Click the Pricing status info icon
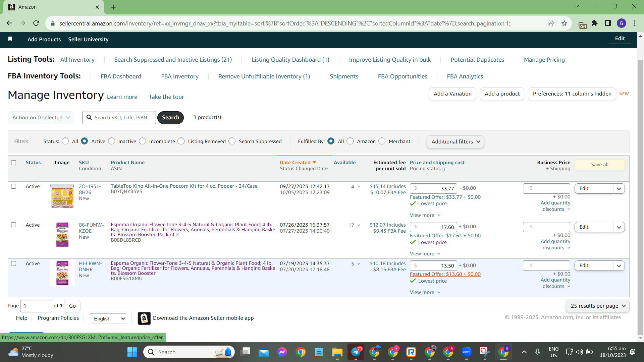The height and width of the screenshot is (362, 644). click(444, 169)
